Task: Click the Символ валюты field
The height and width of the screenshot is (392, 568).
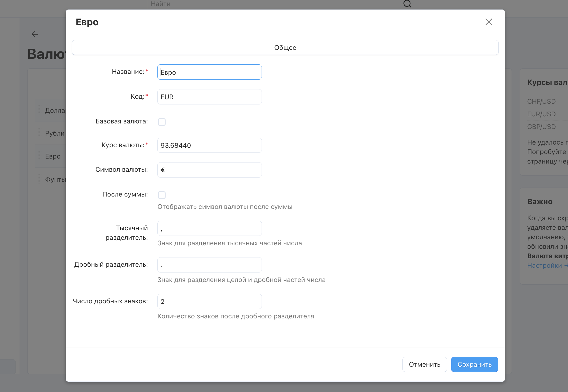Action: click(209, 170)
